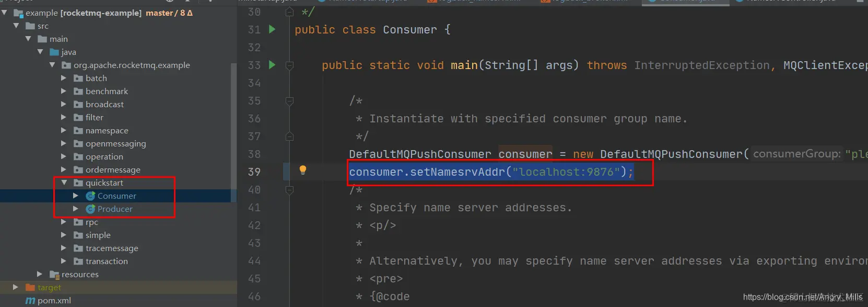
Task: Collapse the quickstart package
Action: tap(64, 183)
